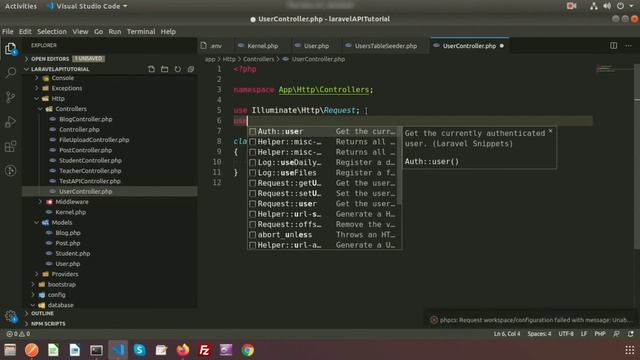Screen dimensions: 640x360
Task: Change file encoding UTF-8
Action: pos(566,333)
